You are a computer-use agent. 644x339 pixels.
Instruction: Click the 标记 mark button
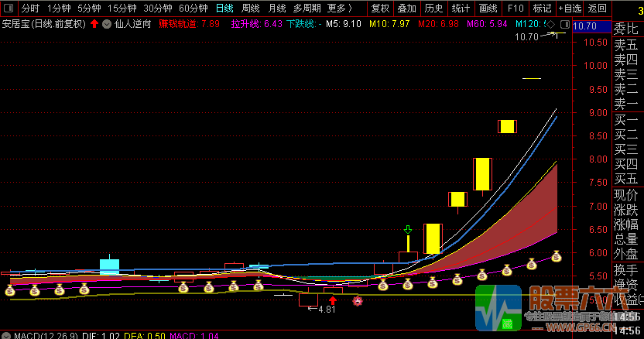coord(542,9)
